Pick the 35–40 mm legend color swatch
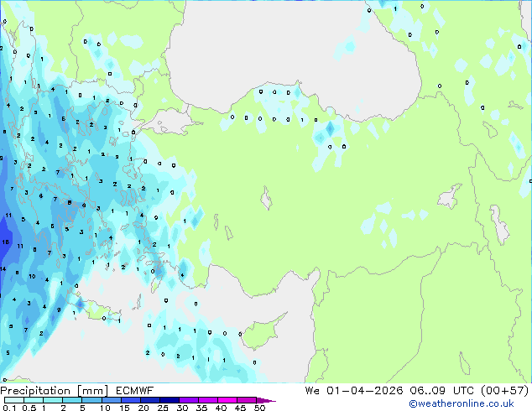 207,400
